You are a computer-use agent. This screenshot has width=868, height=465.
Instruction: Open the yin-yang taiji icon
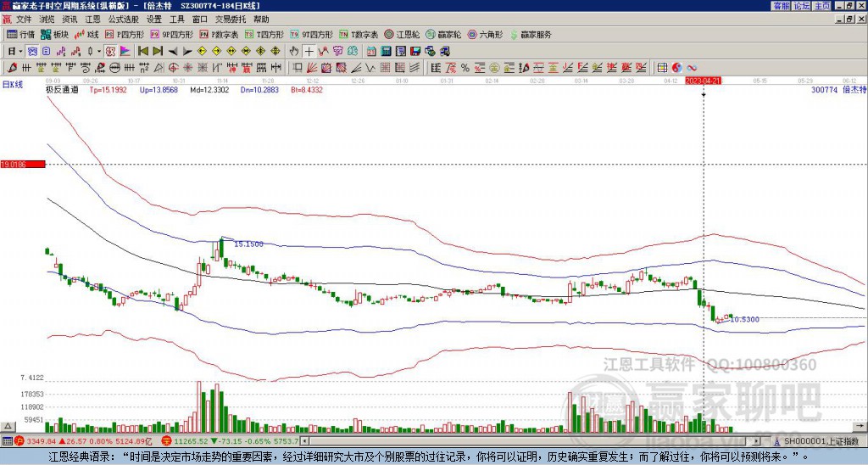pos(676,68)
